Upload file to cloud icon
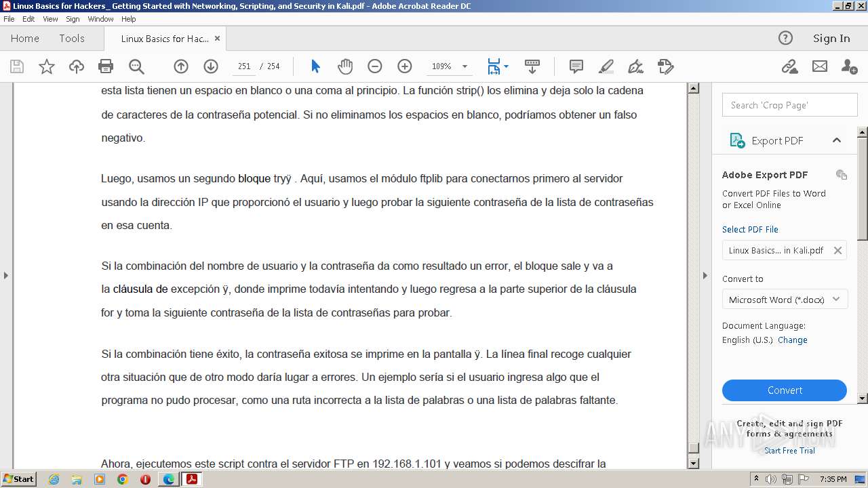This screenshot has height=488, width=868. (77, 66)
